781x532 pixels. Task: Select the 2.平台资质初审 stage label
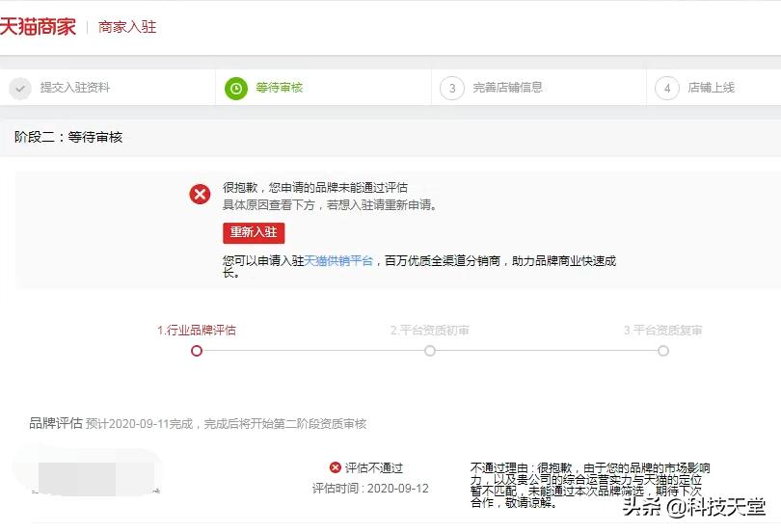click(430, 330)
